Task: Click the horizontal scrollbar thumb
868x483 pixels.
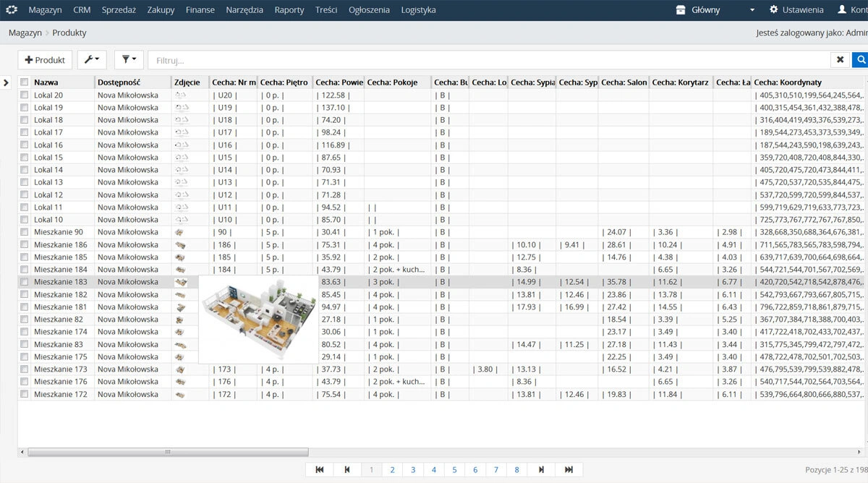Action: point(167,452)
